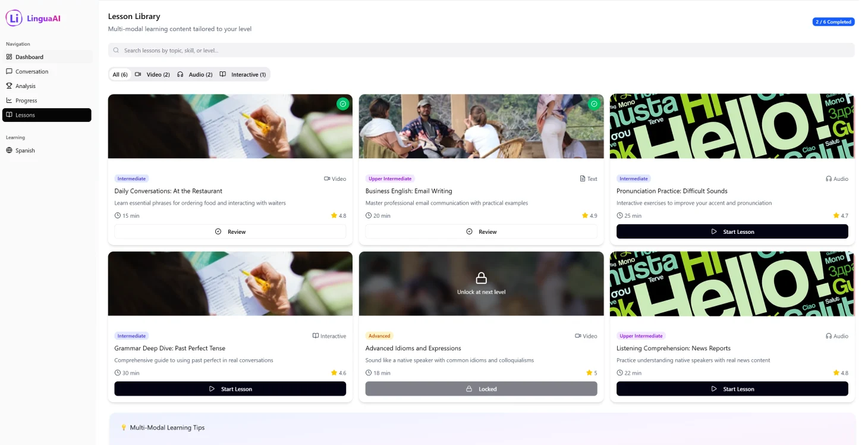The image size is (868, 445).
Task: Start the Listening Comprehension: News Reports lesson
Action: (732, 388)
